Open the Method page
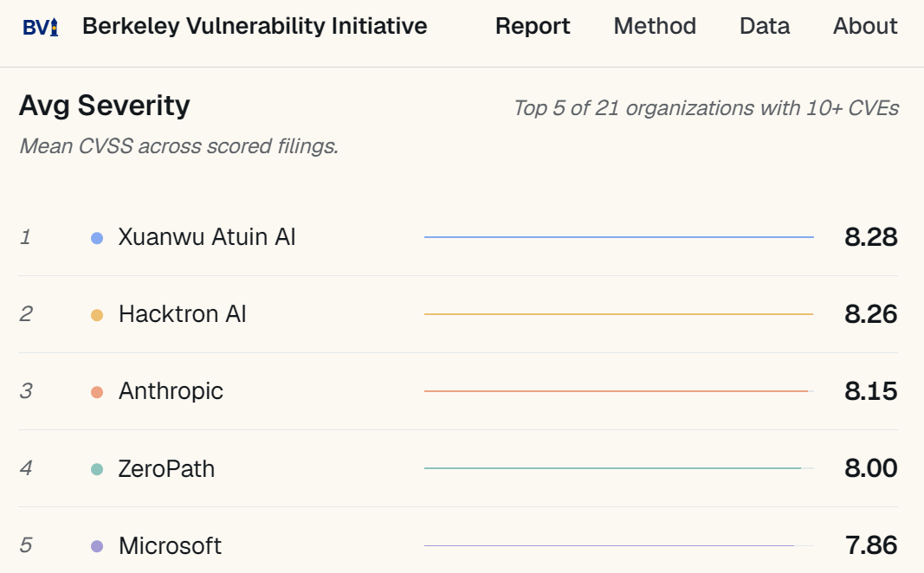 click(655, 26)
